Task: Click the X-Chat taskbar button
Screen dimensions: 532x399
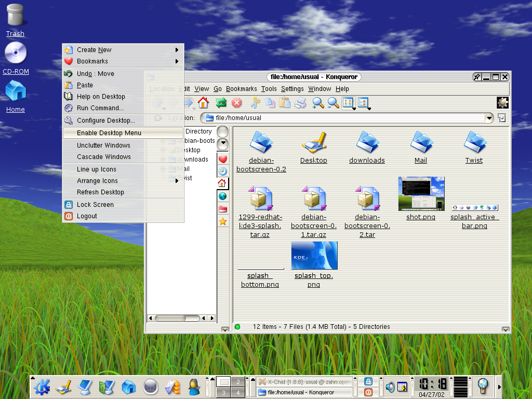Action: [304, 382]
